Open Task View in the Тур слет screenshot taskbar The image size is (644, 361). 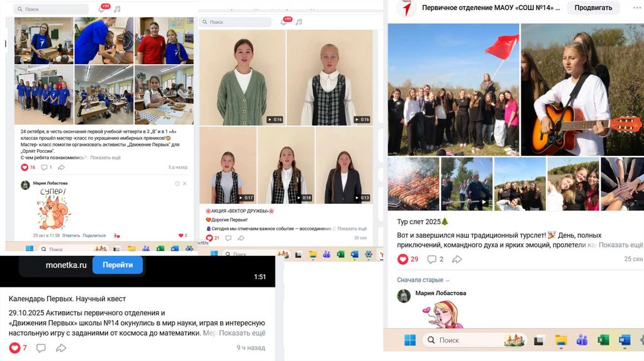[539, 340]
